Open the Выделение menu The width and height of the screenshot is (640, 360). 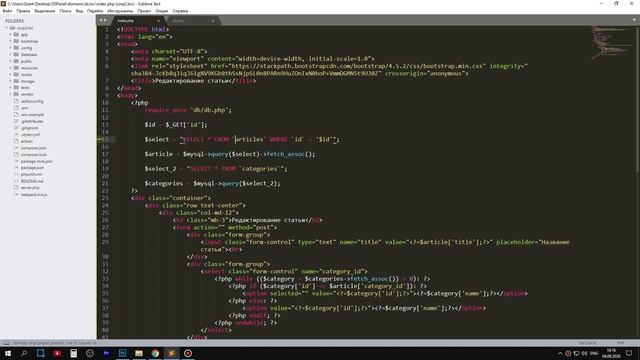click(x=44, y=11)
